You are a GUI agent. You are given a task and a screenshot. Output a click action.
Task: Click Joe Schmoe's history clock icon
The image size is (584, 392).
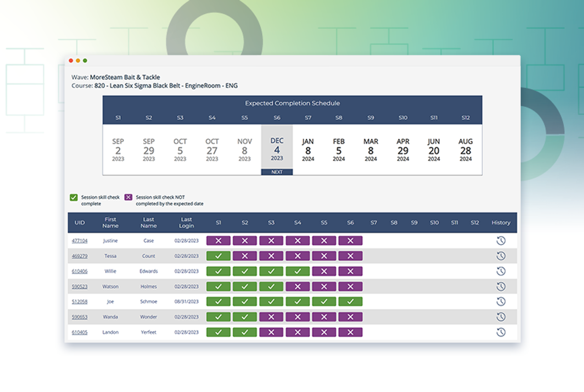pos(501,301)
